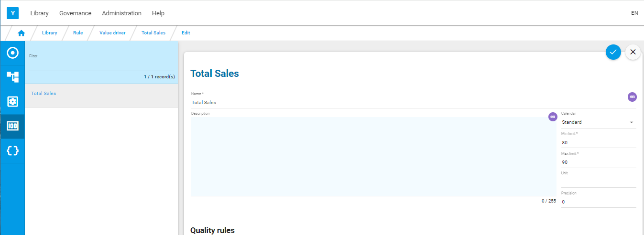644x235 pixels.
Task: Click the Name field language badge
Action: tap(632, 97)
